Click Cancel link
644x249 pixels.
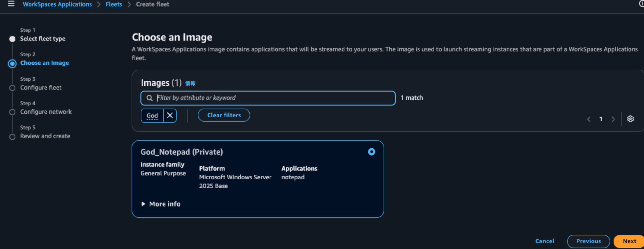[545, 241]
